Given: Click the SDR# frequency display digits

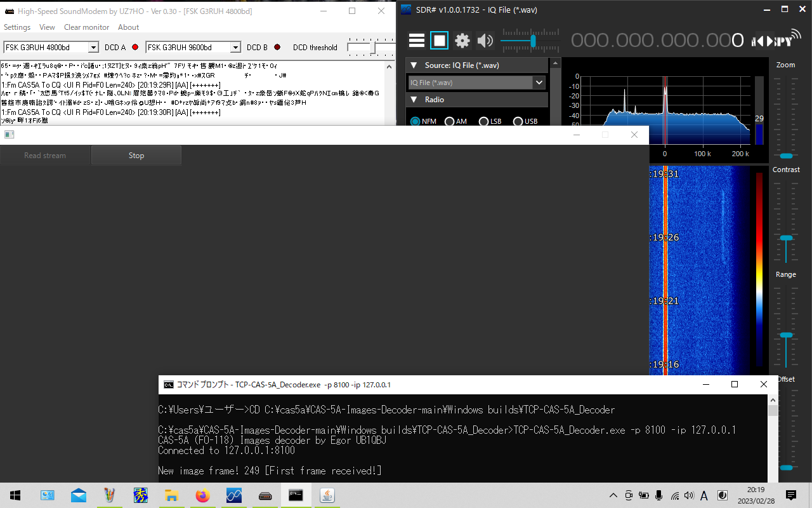Looking at the screenshot, I should (657, 41).
